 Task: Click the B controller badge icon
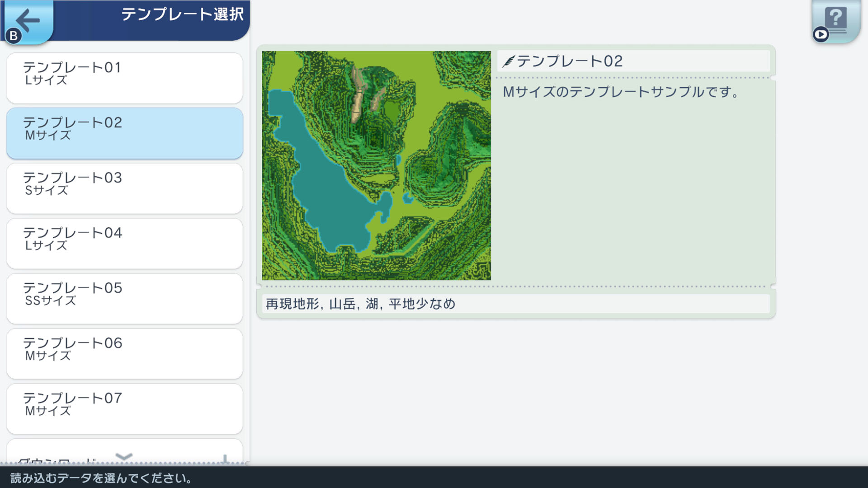click(x=14, y=36)
